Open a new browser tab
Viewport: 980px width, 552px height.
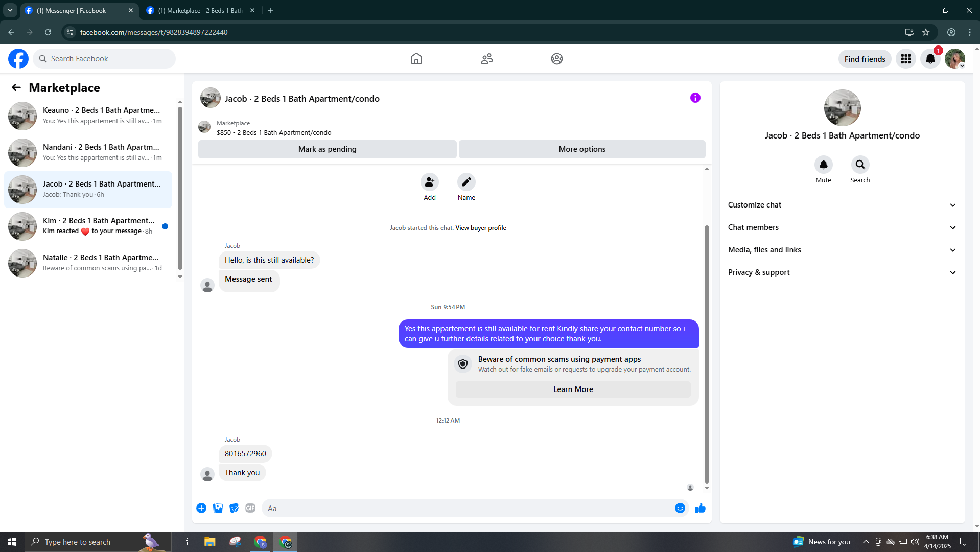(x=271, y=10)
